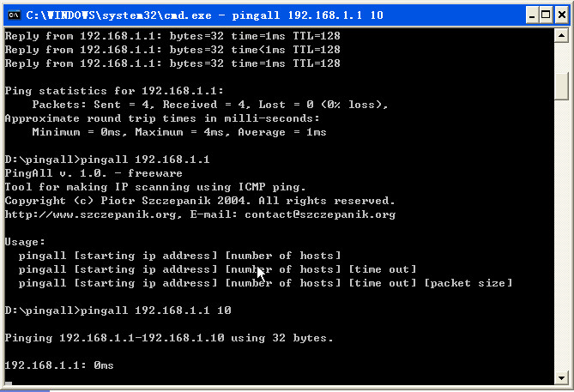Click the scrollbar up arrow
The height and width of the screenshot is (392, 574).
tap(561, 37)
